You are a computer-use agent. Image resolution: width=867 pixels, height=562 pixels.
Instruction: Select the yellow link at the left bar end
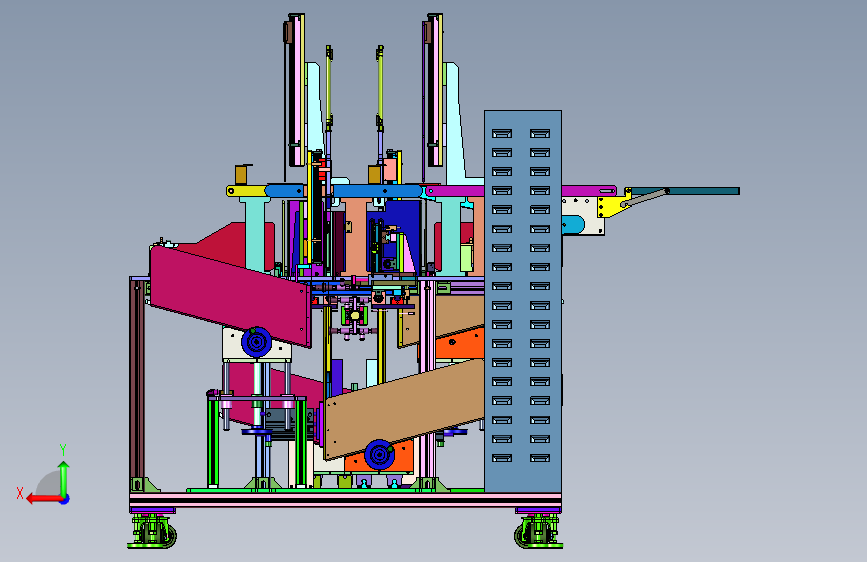[x=247, y=191]
